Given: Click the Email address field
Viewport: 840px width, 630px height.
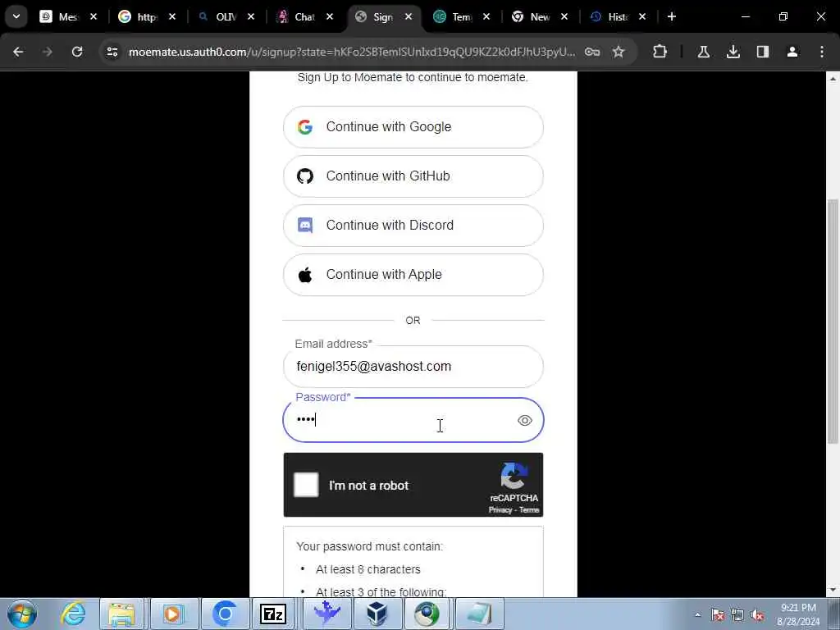Looking at the screenshot, I should (413, 367).
